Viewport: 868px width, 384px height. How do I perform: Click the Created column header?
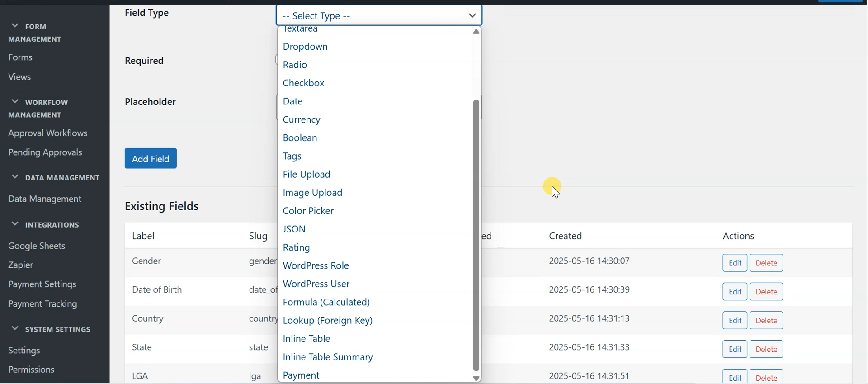[x=566, y=236]
